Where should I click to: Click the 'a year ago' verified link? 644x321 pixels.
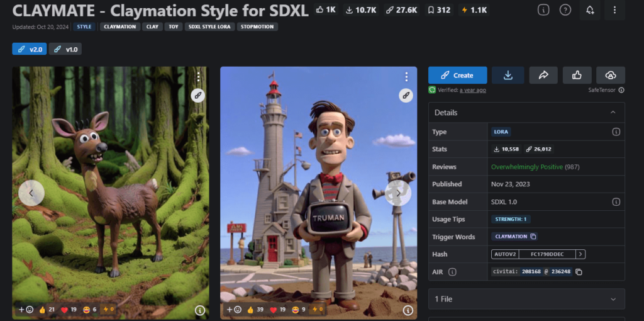(x=473, y=90)
